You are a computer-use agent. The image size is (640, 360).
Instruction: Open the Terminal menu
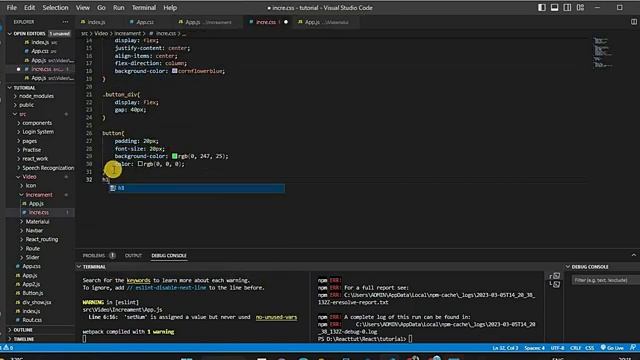click(x=144, y=7)
